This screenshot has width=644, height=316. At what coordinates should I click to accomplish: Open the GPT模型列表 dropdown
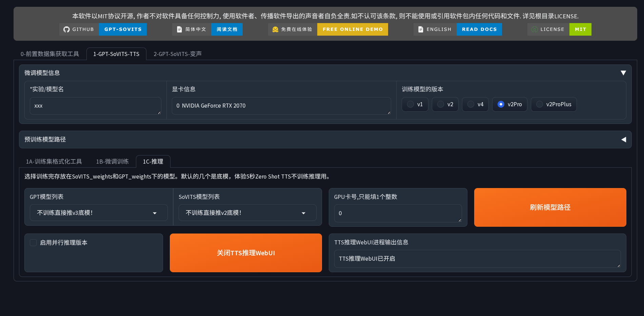point(99,213)
